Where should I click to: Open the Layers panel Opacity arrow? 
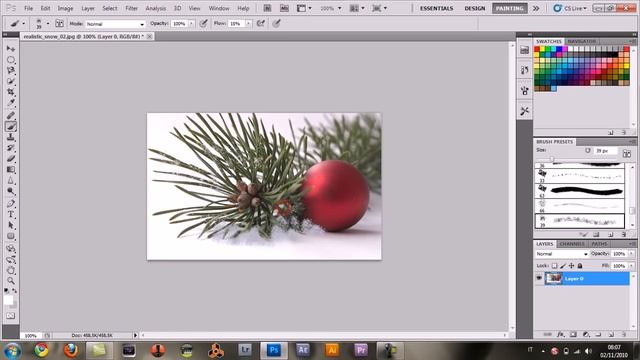(x=631, y=254)
